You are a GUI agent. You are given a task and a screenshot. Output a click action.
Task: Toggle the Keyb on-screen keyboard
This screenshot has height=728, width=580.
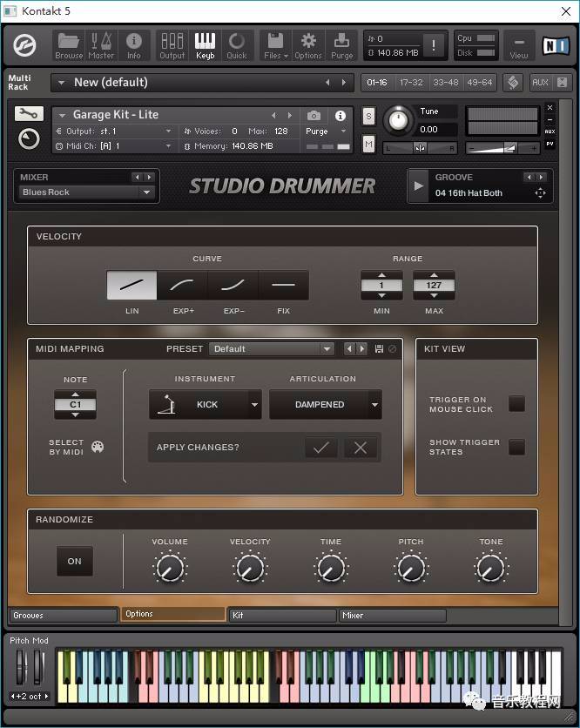coord(205,46)
